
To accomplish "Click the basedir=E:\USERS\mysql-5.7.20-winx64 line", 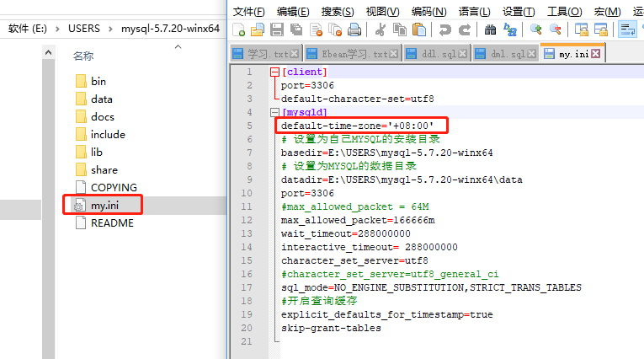I will [387, 153].
